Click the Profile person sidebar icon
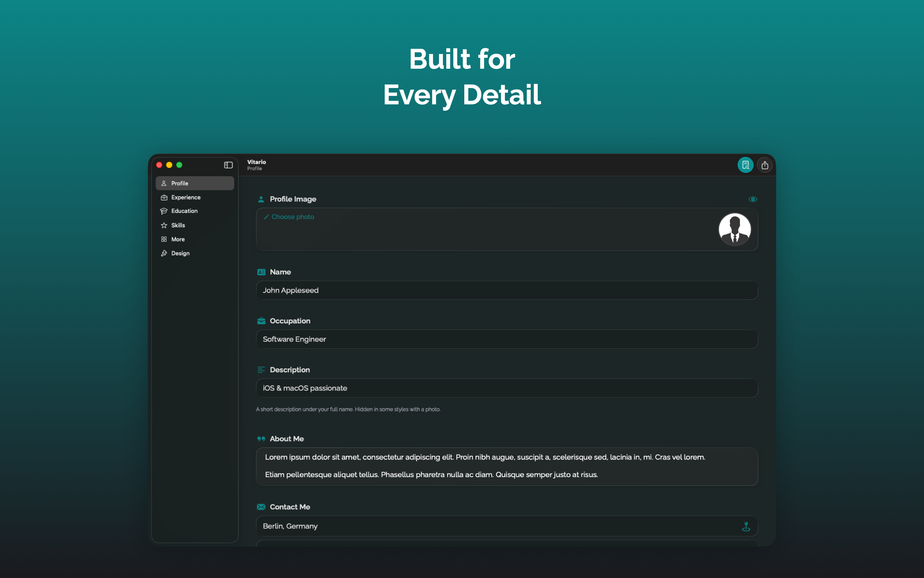 (x=164, y=183)
